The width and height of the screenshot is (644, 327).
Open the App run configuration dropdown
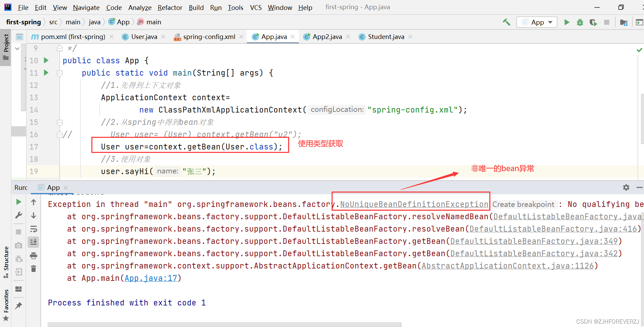(537, 22)
